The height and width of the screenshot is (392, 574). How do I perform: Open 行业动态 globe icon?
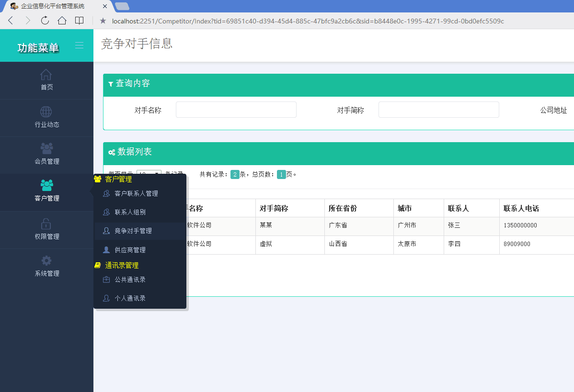(46, 112)
